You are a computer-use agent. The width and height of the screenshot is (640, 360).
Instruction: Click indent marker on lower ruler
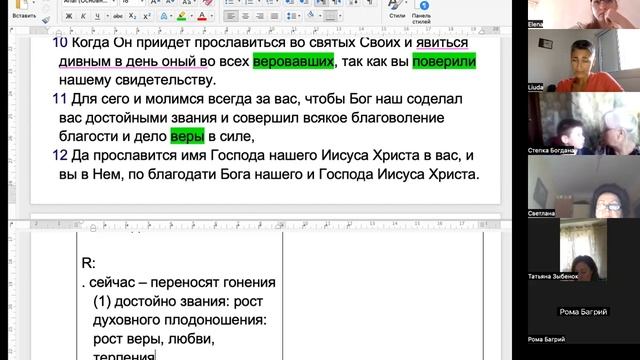(x=93, y=228)
